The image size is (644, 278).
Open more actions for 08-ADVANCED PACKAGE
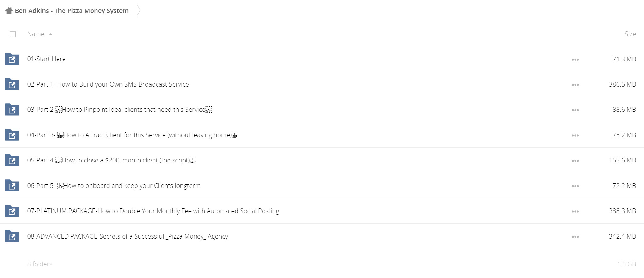(x=575, y=237)
